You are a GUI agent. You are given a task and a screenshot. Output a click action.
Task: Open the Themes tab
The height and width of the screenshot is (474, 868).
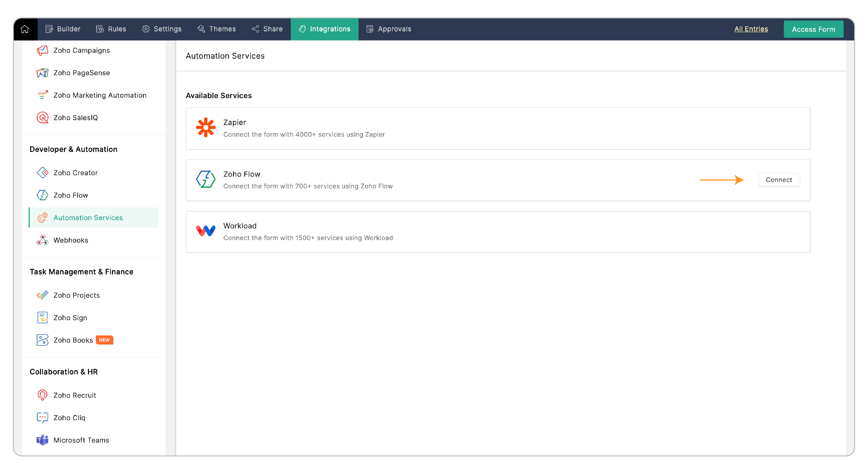click(x=217, y=29)
